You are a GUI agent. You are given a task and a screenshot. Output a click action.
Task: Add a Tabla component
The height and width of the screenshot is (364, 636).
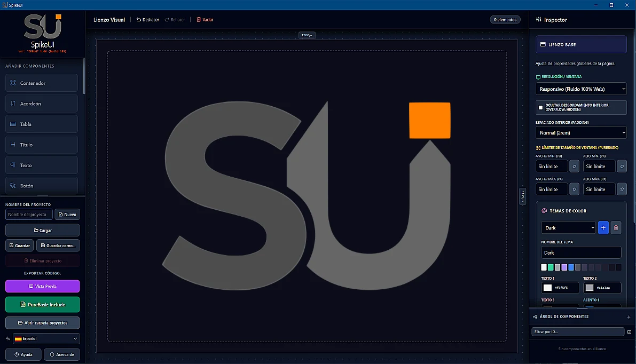click(x=41, y=124)
